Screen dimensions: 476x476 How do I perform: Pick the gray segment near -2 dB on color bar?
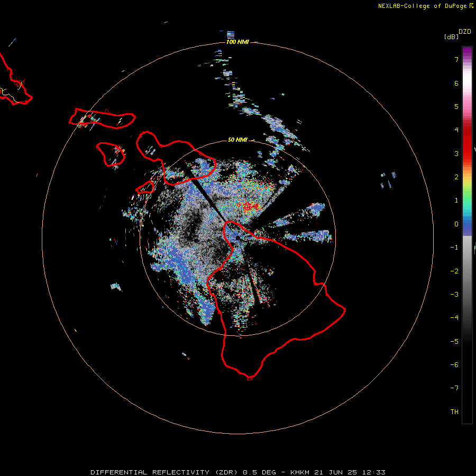467,271
